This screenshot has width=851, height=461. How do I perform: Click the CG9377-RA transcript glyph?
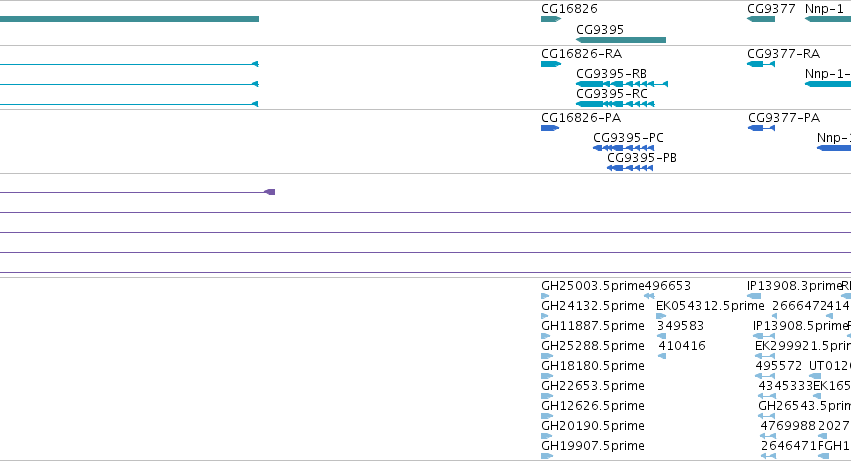[761, 64]
